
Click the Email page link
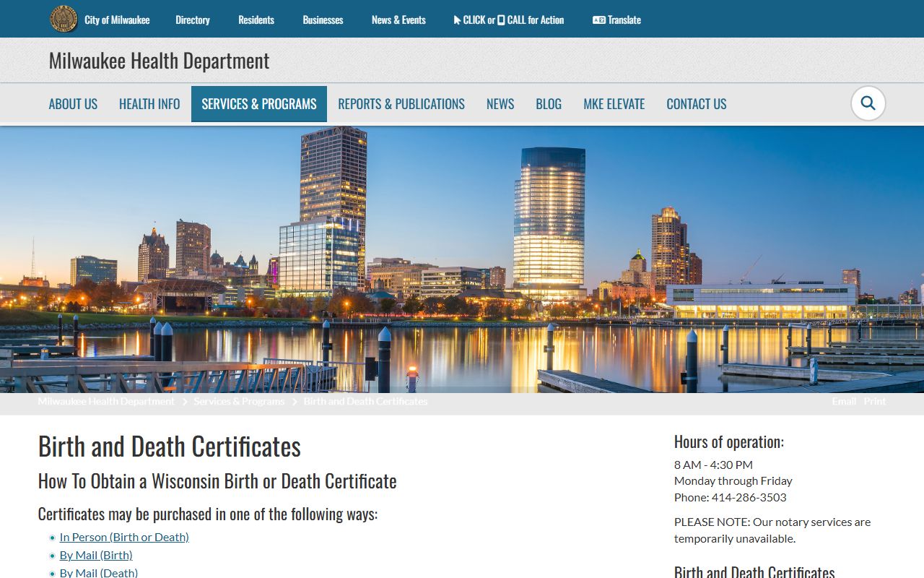tap(844, 401)
